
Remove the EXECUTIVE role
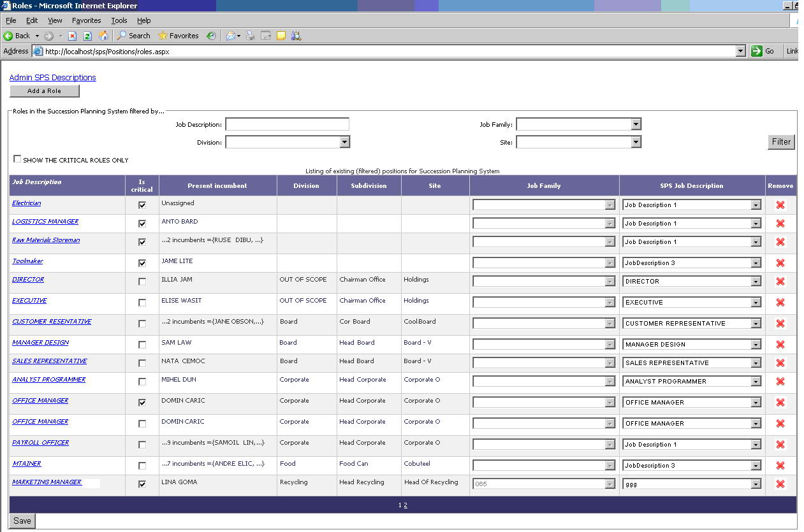click(780, 302)
